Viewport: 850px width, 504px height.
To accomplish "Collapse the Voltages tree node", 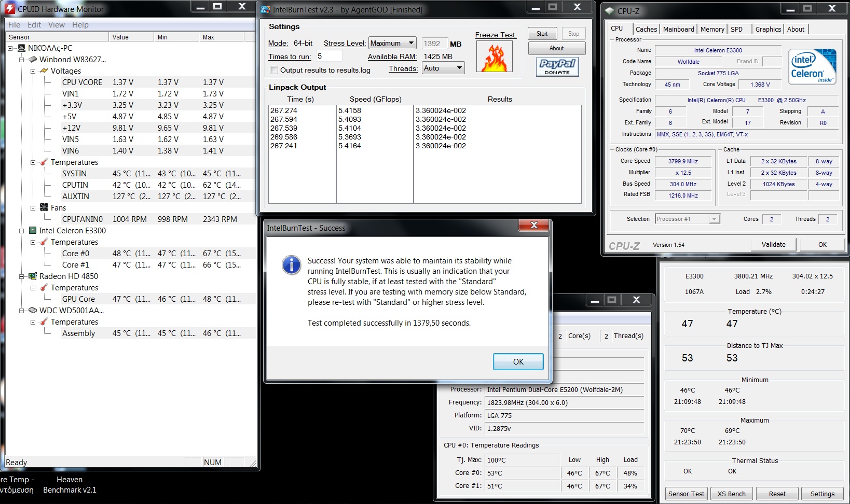I will point(33,71).
